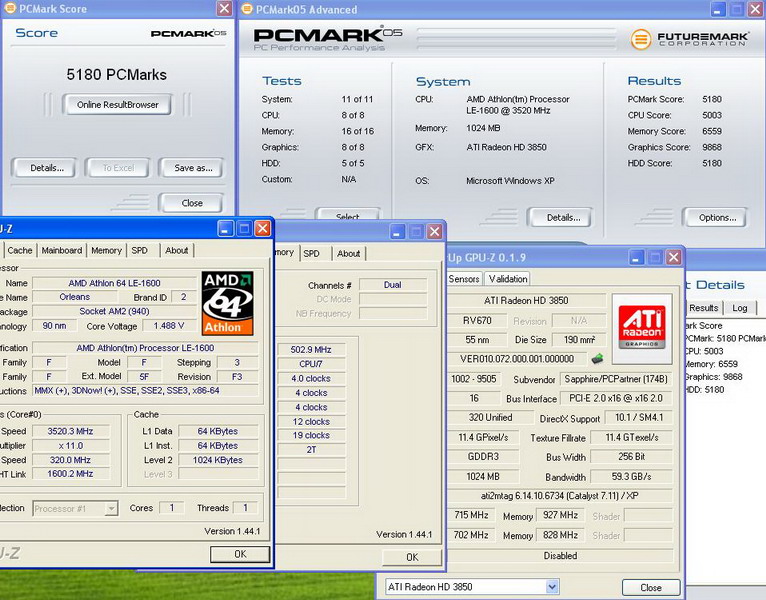Click the BIOS chip icon in GPU-Z
766x600 pixels.
[597, 359]
